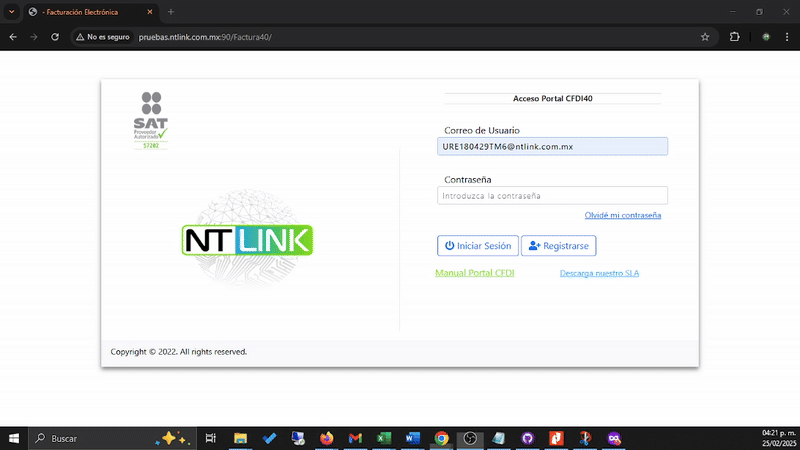
Task: Open Excel from the taskbar
Action: [384, 438]
